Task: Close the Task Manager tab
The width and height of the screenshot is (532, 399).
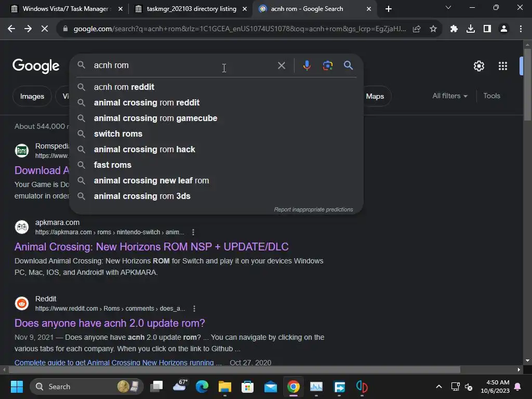Action: (x=121, y=9)
